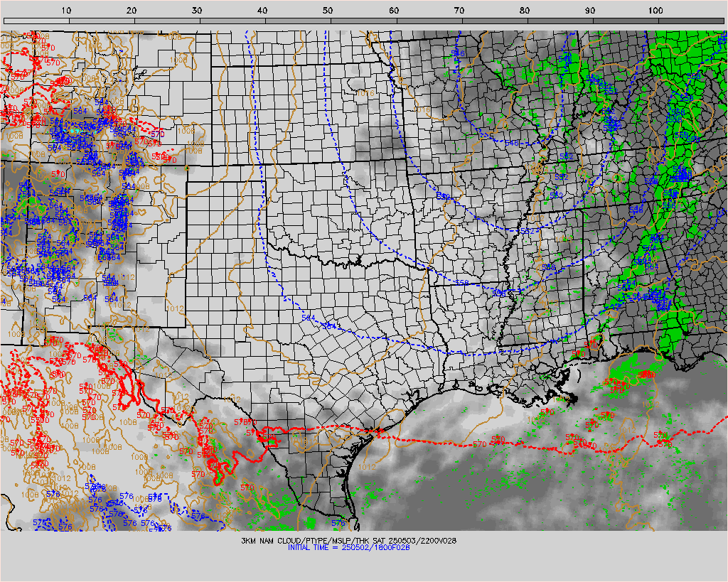The height and width of the screenshot is (582, 728).
Task: Click the '10' cloud scale label
Action: click(x=66, y=10)
